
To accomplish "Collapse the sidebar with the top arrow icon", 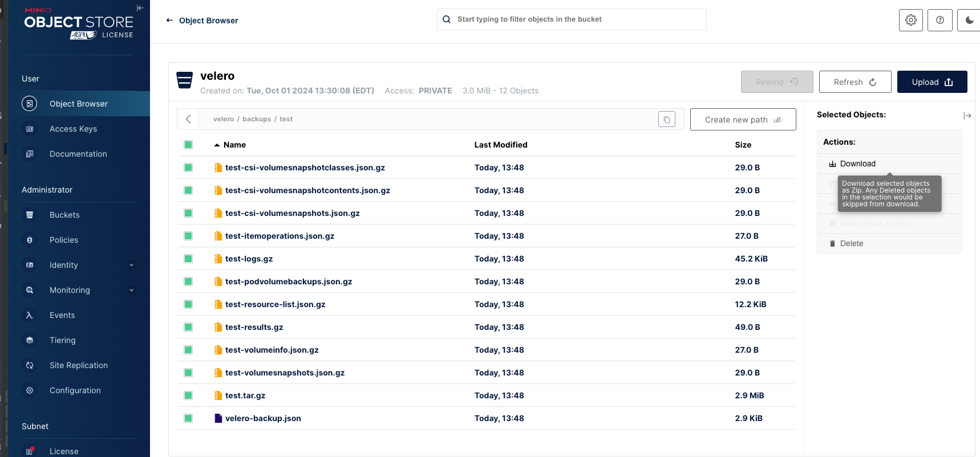I will click(140, 8).
